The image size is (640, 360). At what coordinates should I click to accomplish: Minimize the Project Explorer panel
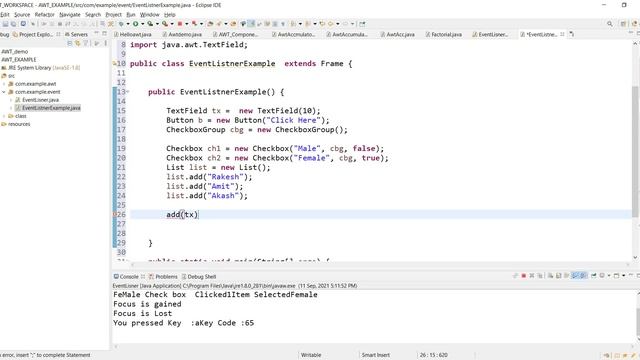(x=97, y=33)
